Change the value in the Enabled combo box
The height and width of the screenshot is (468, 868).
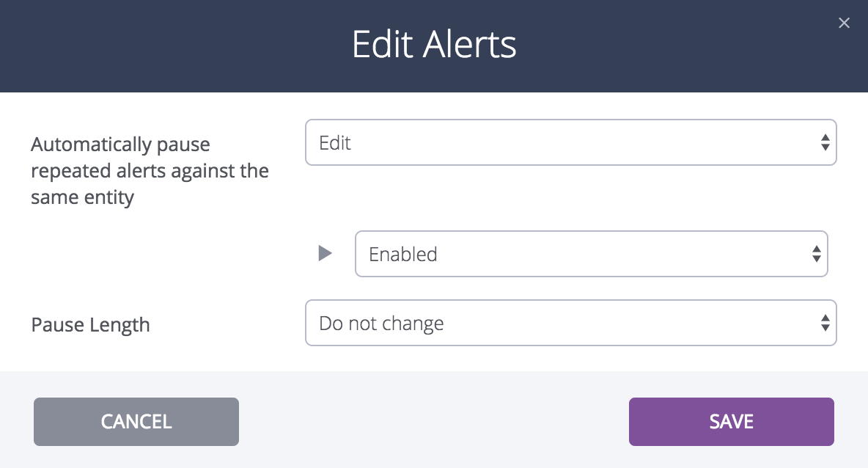point(591,254)
